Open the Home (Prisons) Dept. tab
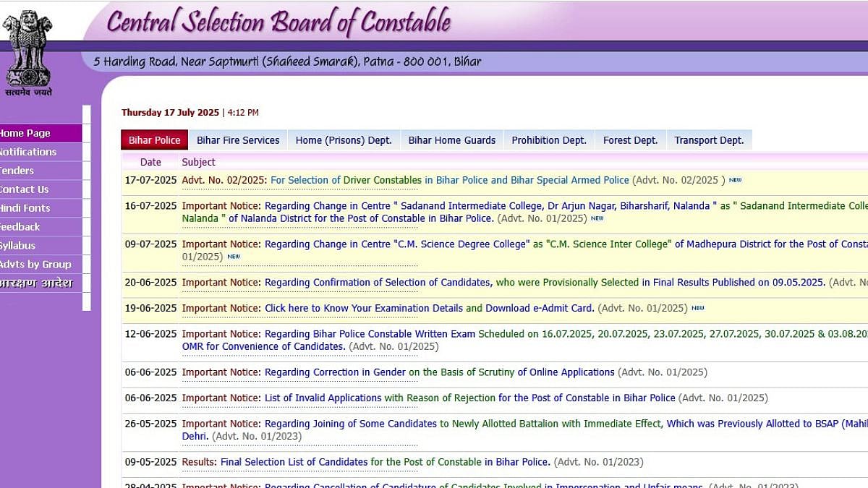 344,140
